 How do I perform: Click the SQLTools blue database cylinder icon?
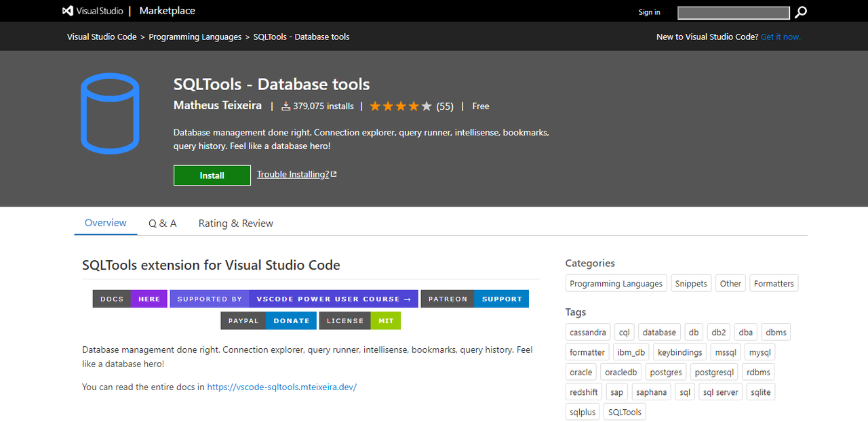tap(110, 112)
